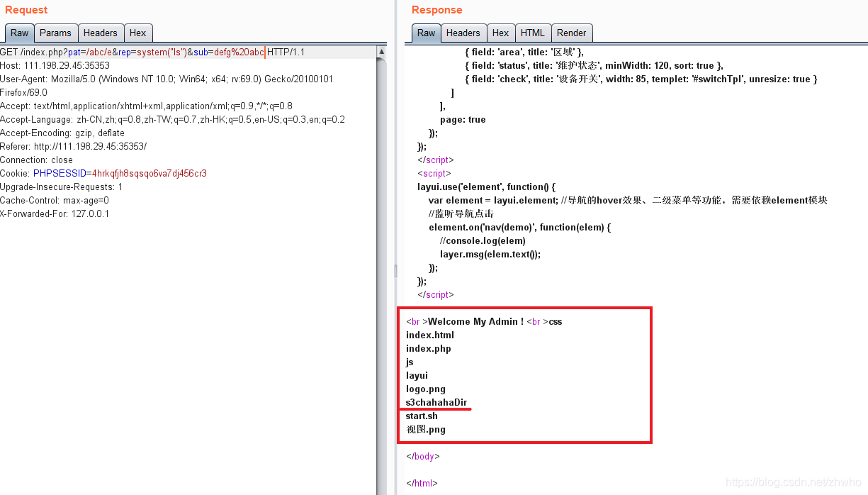
Task: Switch to the Request Hex tab
Action: pyautogui.click(x=138, y=33)
